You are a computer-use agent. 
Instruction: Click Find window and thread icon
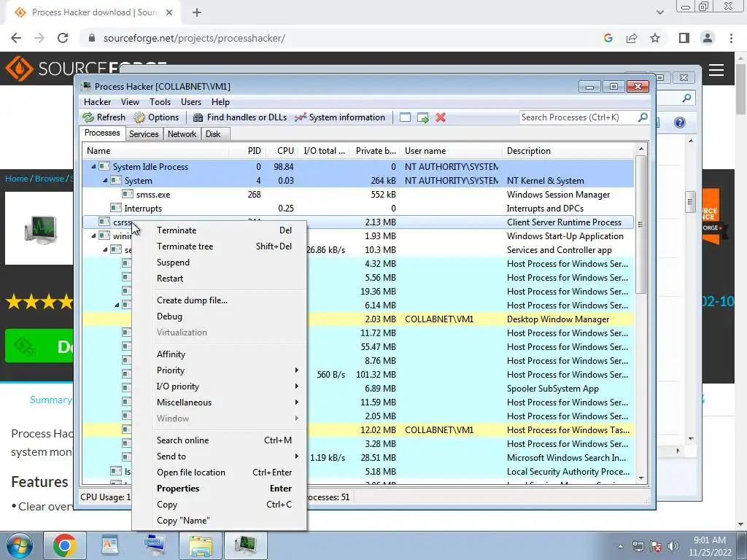[x=422, y=117]
